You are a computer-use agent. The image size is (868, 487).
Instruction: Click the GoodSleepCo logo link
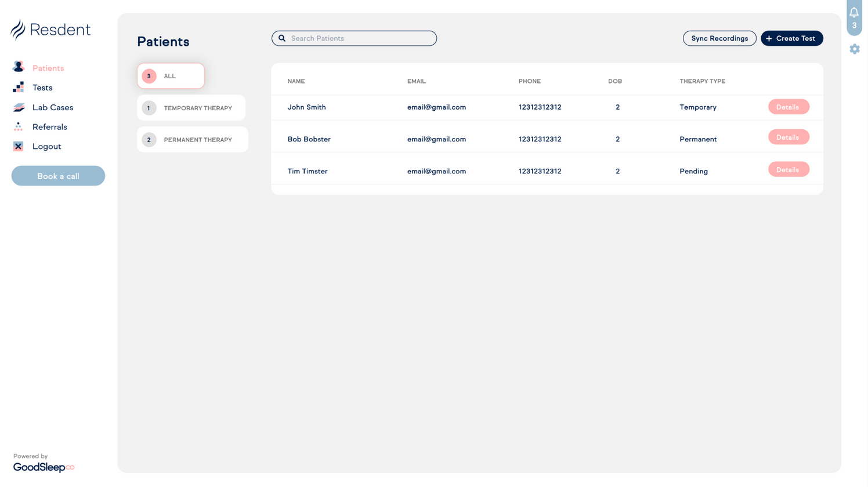coord(44,467)
